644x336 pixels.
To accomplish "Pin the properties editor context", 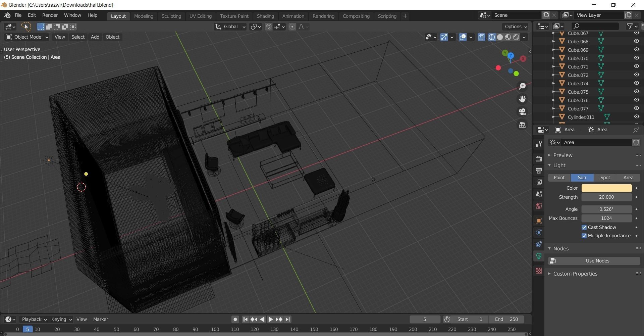I will tap(636, 130).
